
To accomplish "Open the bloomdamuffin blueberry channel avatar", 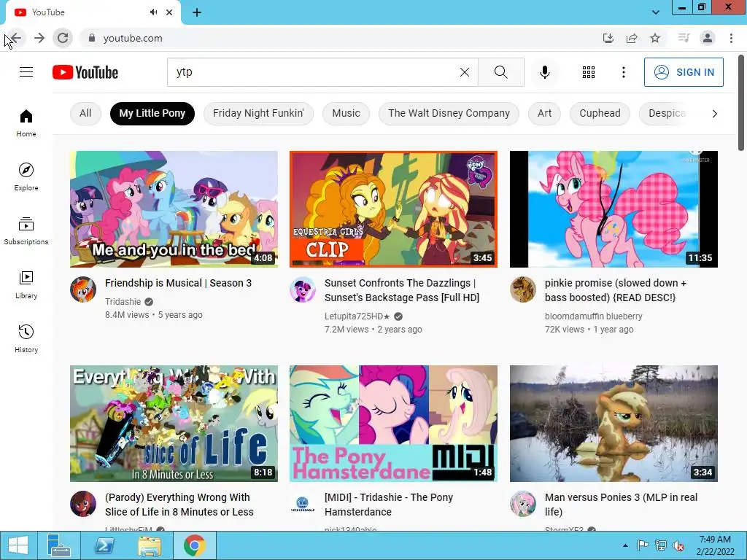I will tap(522, 289).
